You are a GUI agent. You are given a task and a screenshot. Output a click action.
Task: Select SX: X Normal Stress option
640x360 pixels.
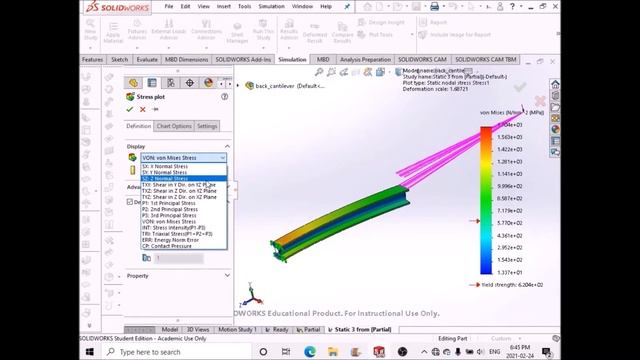click(x=184, y=167)
